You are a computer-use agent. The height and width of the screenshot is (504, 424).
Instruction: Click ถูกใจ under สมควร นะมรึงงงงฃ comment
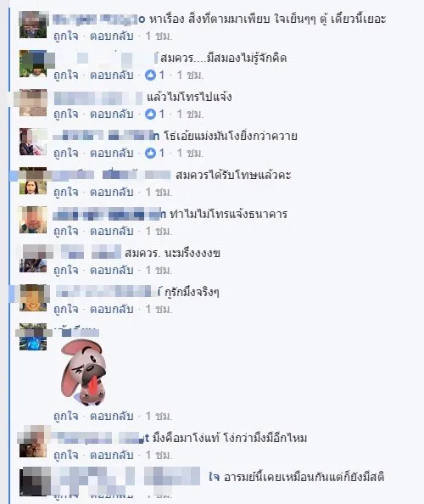[66, 270]
